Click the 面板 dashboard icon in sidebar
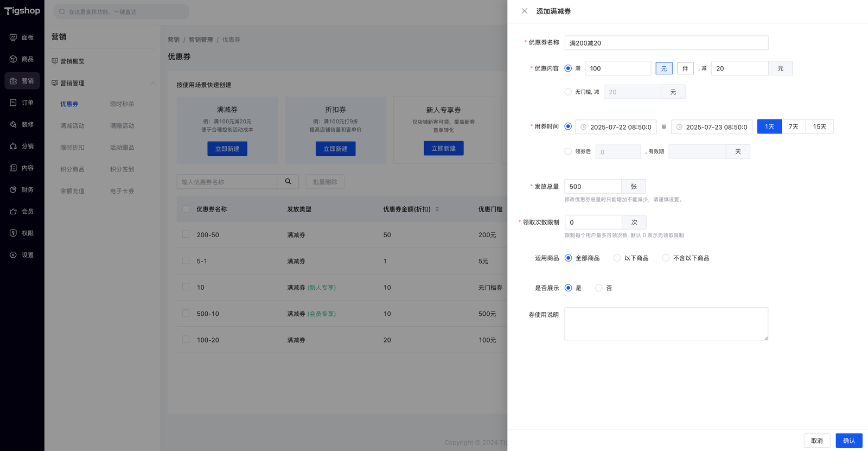Screen dimensions: 868x451 click(x=13, y=37)
